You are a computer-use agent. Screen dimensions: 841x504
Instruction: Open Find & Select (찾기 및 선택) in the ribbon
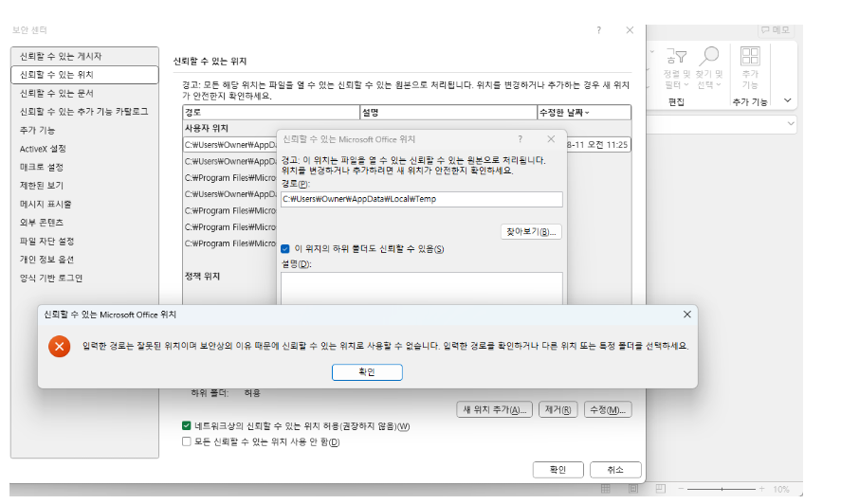708,68
